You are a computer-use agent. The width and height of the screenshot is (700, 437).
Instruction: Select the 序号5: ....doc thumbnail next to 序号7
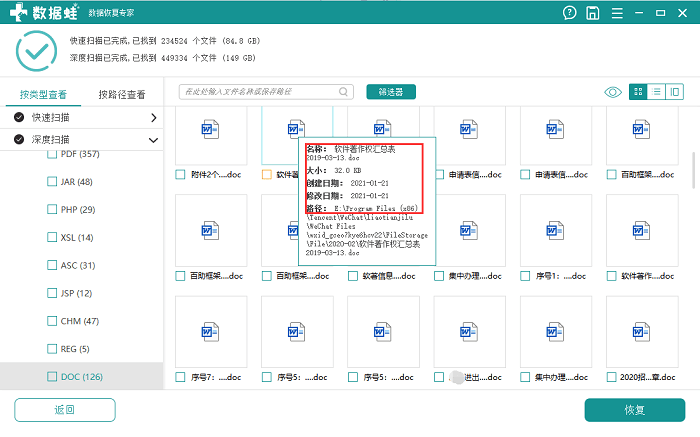click(x=297, y=332)
